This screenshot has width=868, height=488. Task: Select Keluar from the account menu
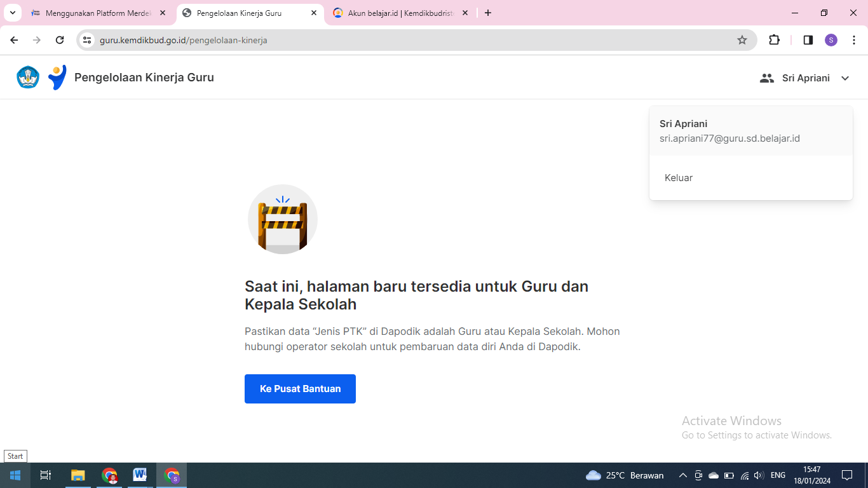679,178
